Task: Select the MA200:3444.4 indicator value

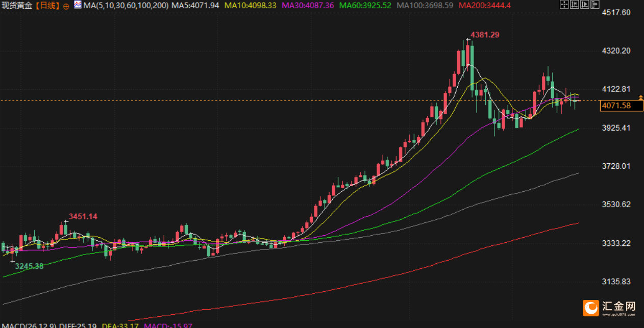Action: coord(485,5)
